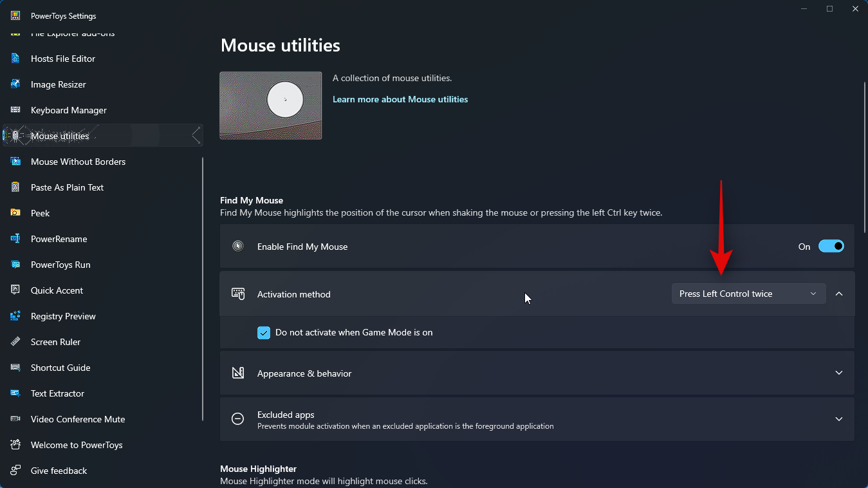The image size is (868, 488).
Task: Select Mouse utilities in sidebar
Action: click(x=103, y=136)
